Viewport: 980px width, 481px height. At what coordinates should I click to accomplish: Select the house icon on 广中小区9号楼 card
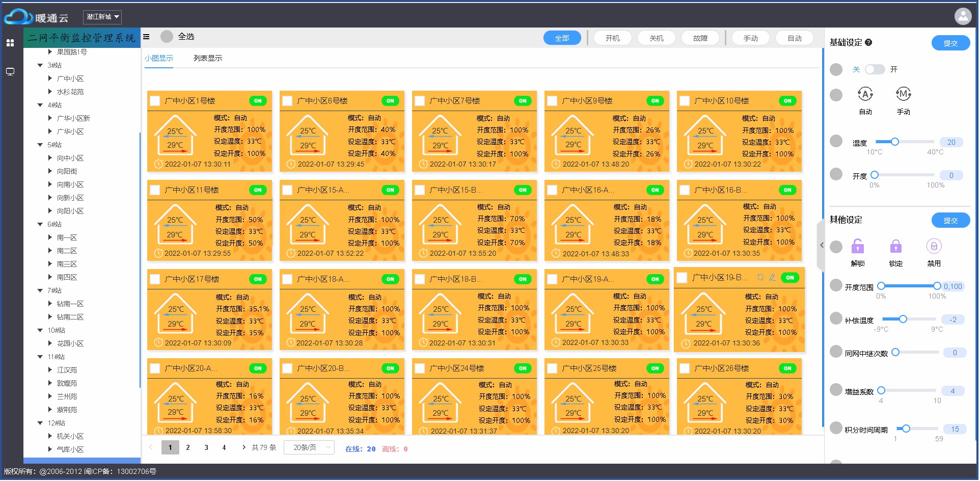point(573,135)
